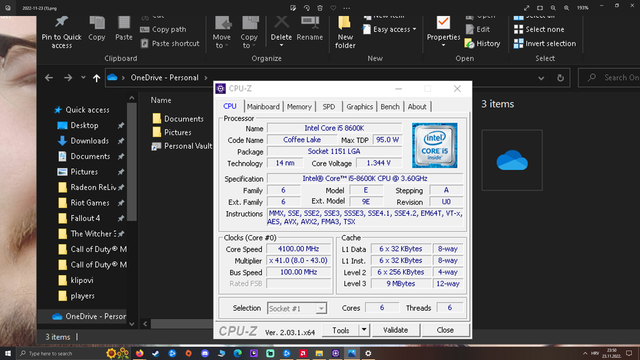
Task: Open the Photos see more menu
Action: [x=347, y=8]
